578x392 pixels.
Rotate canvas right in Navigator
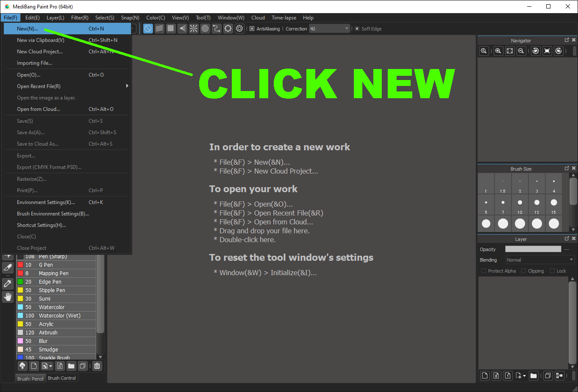(x=559, y=51)
